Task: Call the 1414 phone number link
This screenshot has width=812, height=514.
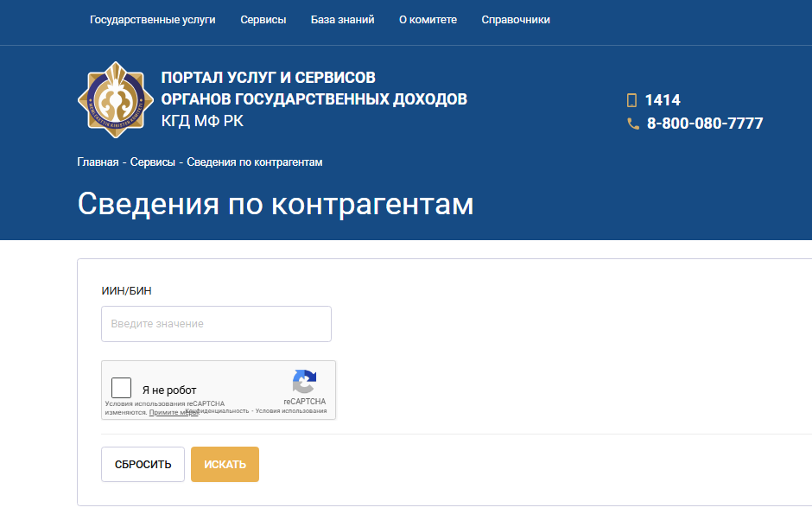Action: coord(664,99)
